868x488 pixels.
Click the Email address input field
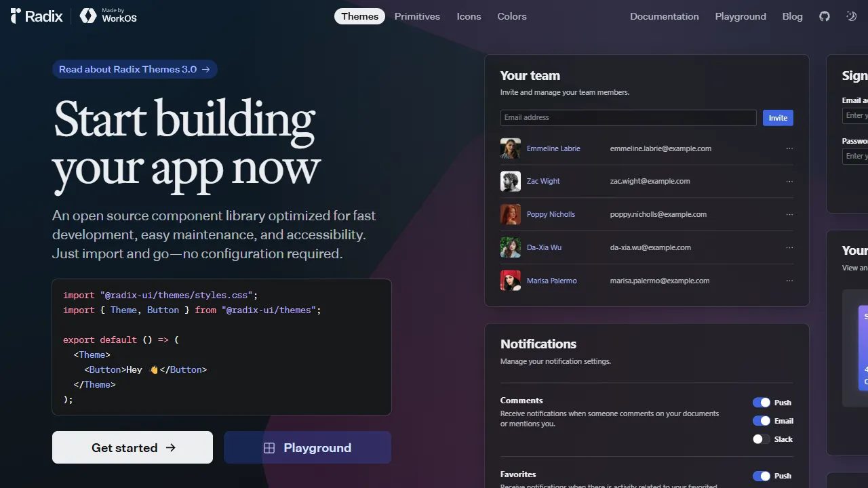[628, 117]
